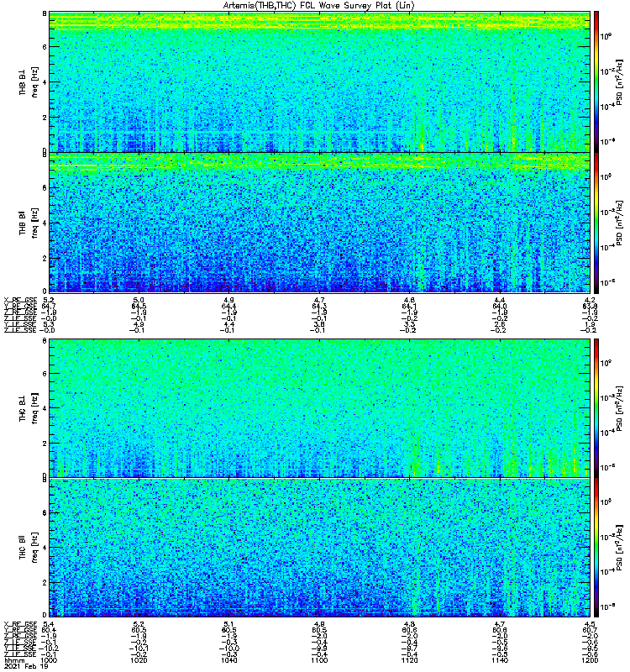Select the color bar beside the THB B∥ panel
The image size is (630, 672).
point(596,223)
